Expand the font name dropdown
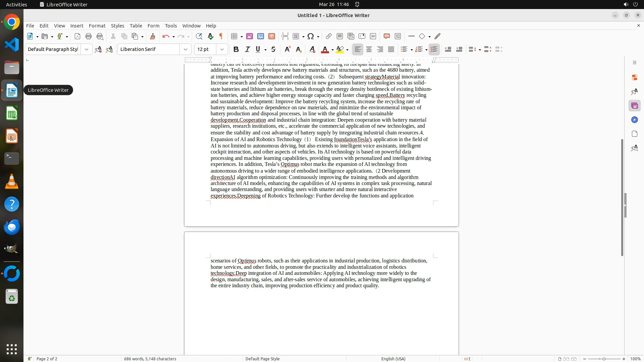 [185, 49]
